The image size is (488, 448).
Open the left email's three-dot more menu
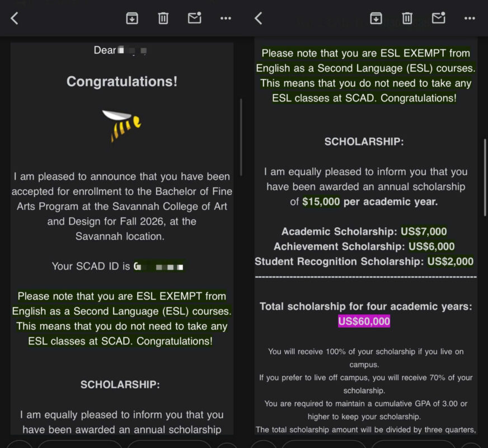tap(226, 18)
